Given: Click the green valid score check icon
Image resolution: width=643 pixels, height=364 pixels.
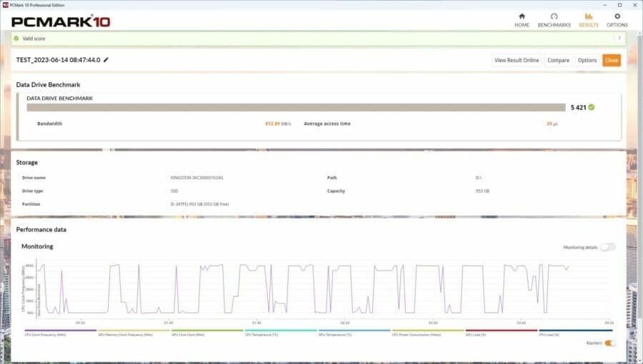Looking at the screenshot, I should tap(16, 39).
